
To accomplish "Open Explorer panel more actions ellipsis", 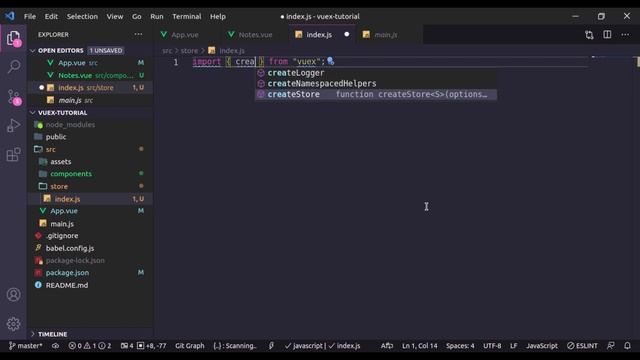I will click(x=138, y=35).
